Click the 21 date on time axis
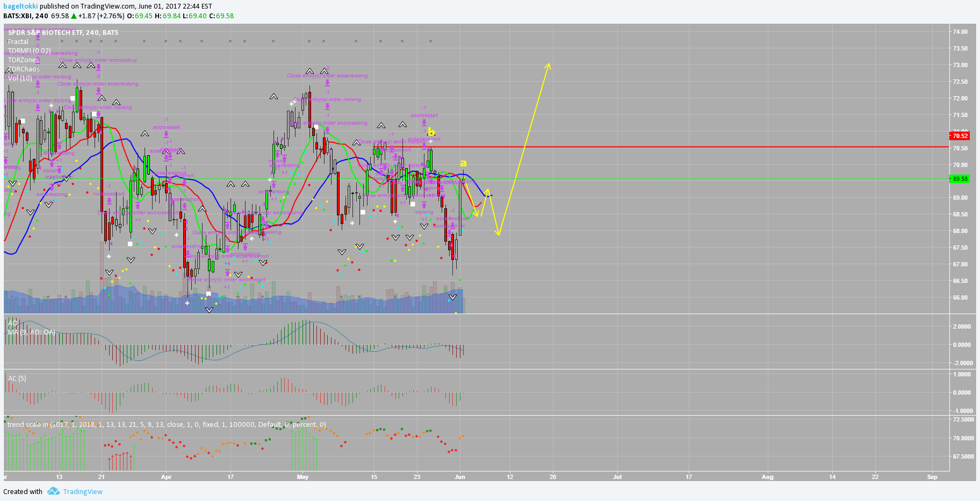Viewport: 980px width, 501px height. coord(102,477)
